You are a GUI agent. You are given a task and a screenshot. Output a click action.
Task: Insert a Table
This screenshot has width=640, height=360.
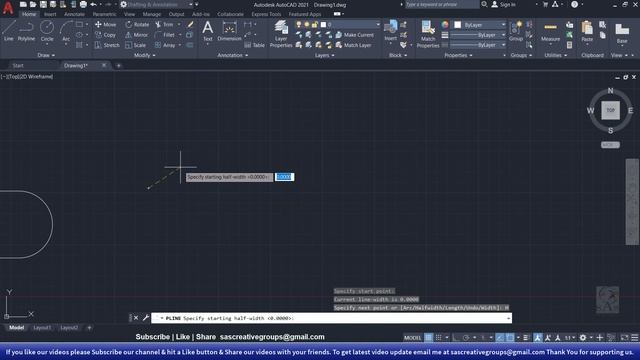pyautogui.click(x=255, y=45)
